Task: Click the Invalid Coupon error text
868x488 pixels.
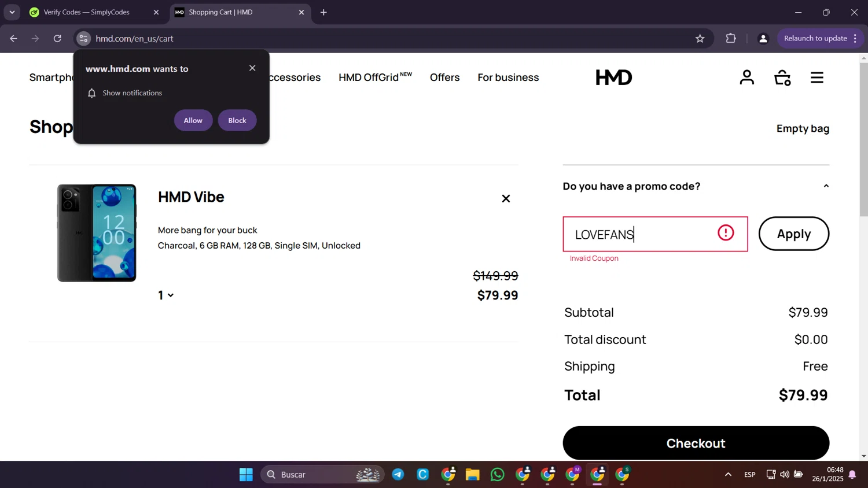Action: pyautogui.click(x=594, y=258)
